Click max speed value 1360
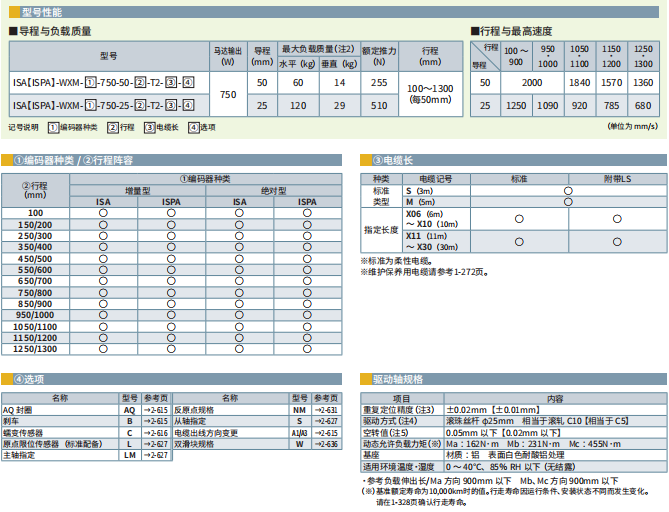669x512 pixels. coord(643,83)
